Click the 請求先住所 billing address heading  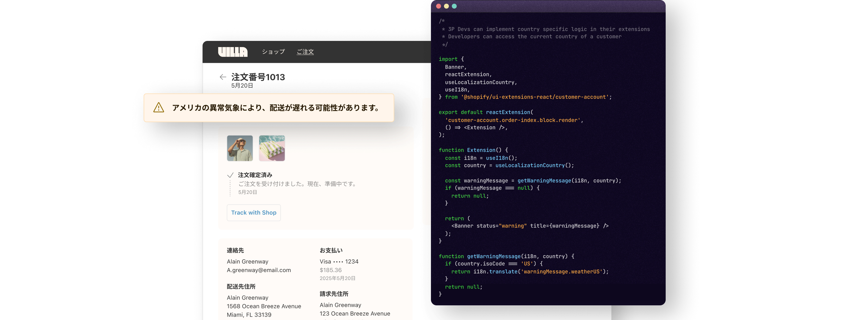[334, 294]
